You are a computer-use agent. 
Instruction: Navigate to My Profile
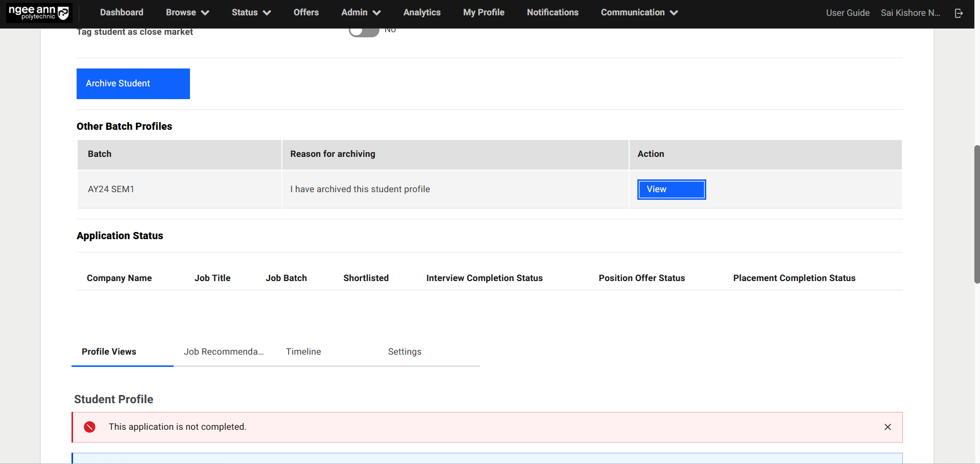[484, 13]
